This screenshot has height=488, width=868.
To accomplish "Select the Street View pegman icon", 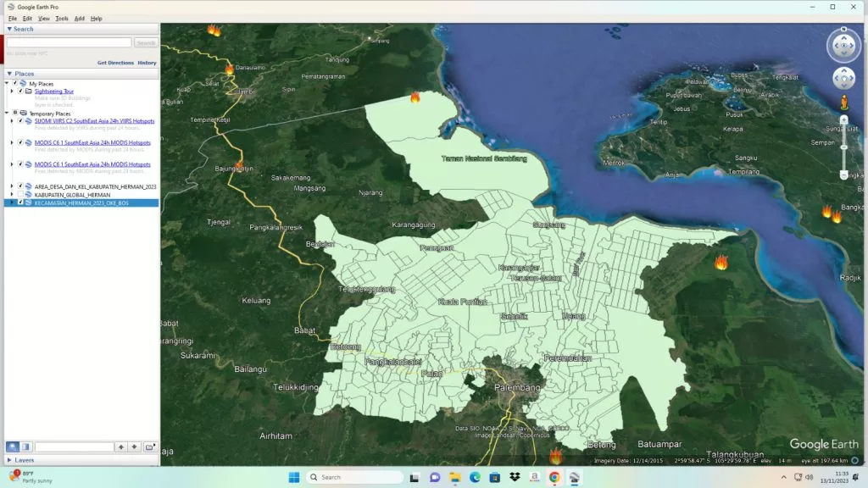I will click(x=844, y=103).
